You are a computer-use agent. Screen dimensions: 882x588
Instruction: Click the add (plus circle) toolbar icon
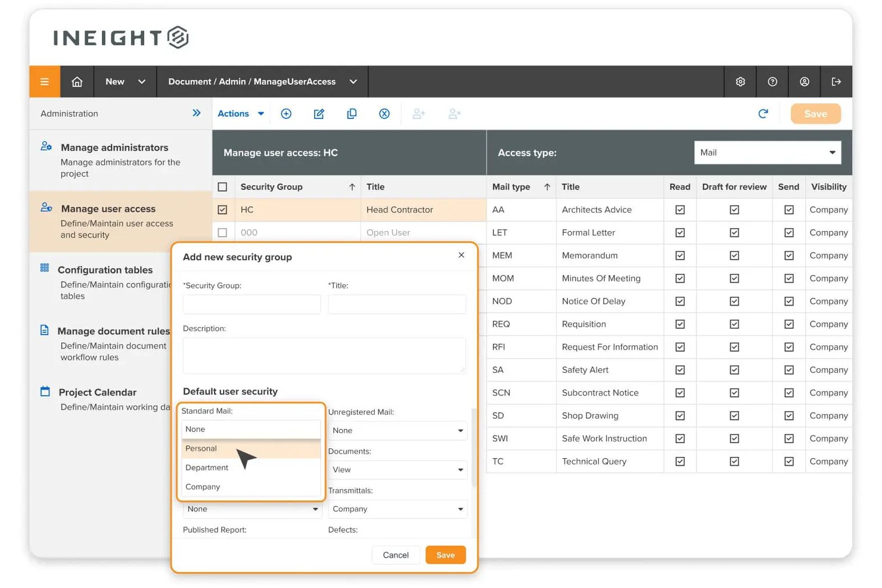click(286, 114)
